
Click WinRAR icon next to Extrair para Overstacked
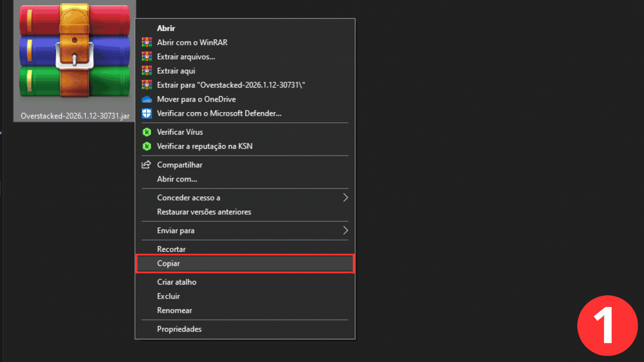(x=147, y=85)
